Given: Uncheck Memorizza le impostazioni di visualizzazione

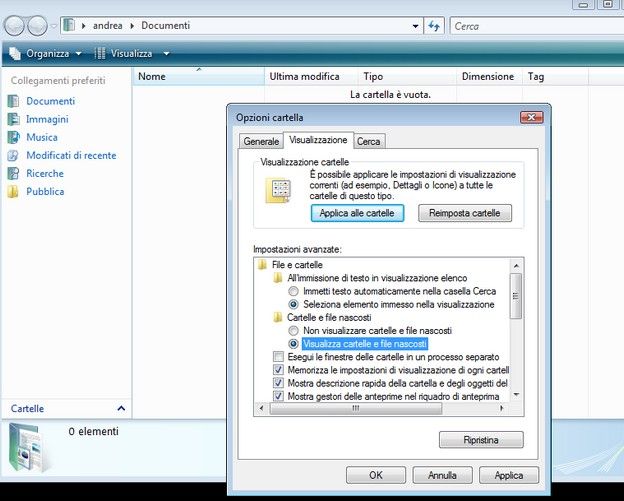Looking at the screenshot, I should 278,370.
